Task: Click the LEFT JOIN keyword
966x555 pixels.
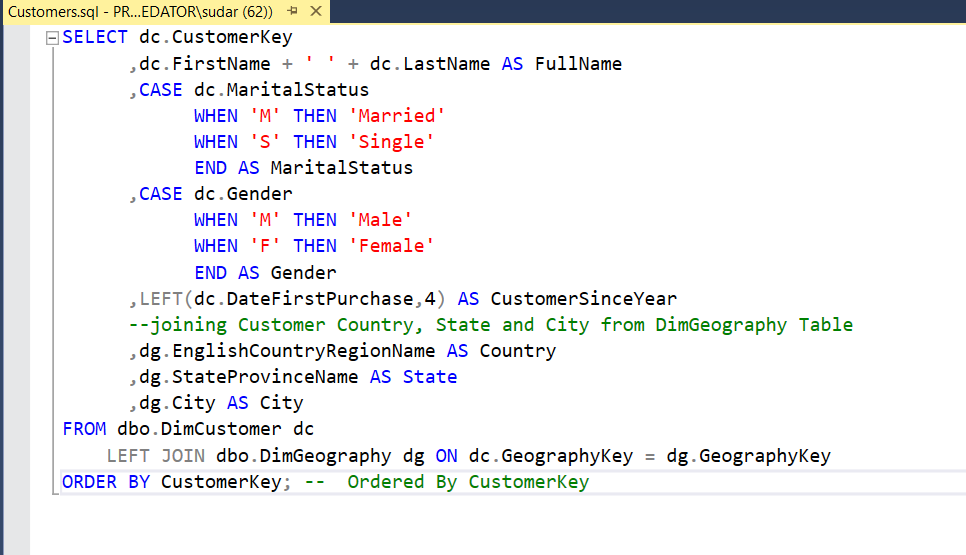Action: pyautogui.click(x=155, y=456)
